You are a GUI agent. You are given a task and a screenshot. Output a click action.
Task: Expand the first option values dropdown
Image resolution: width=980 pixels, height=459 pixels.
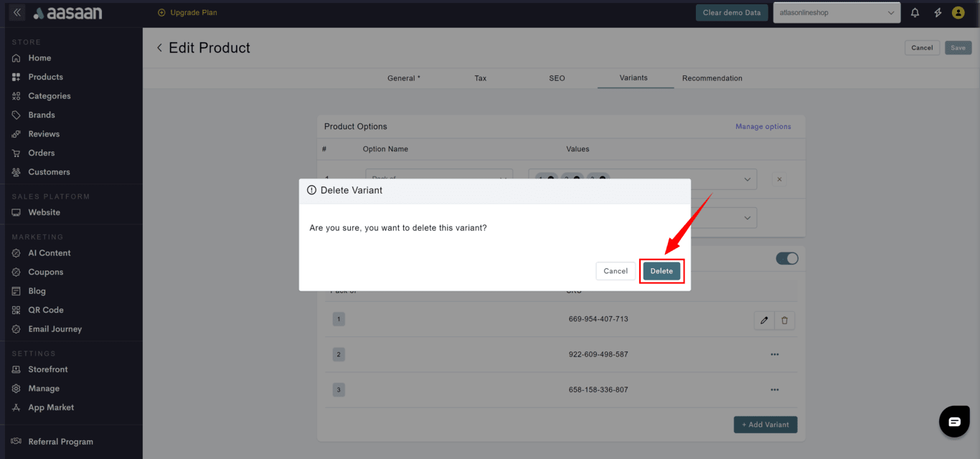click(747, 179)
